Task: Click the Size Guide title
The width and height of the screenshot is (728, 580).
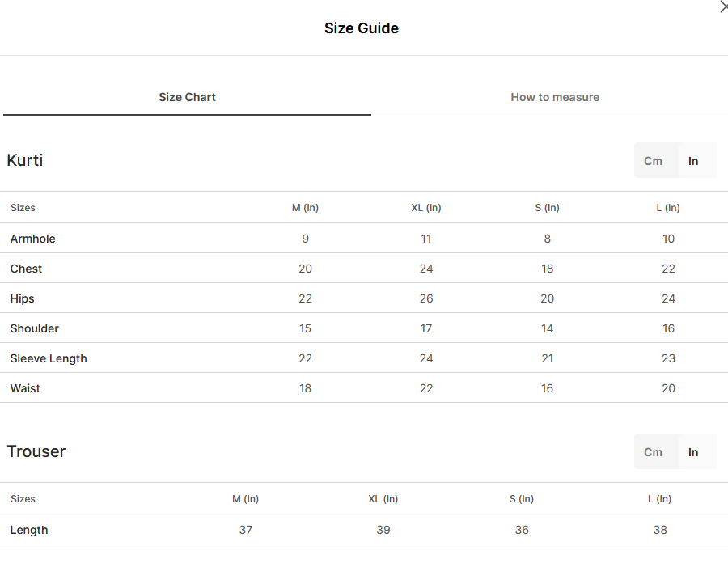Action: pyautogui.click(x=362, y=28)
